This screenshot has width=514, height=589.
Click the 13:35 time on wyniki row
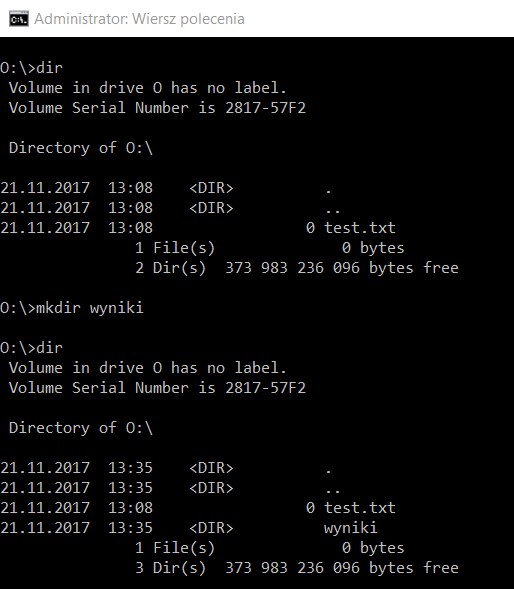pyautogui.click(x=130, y=528)
